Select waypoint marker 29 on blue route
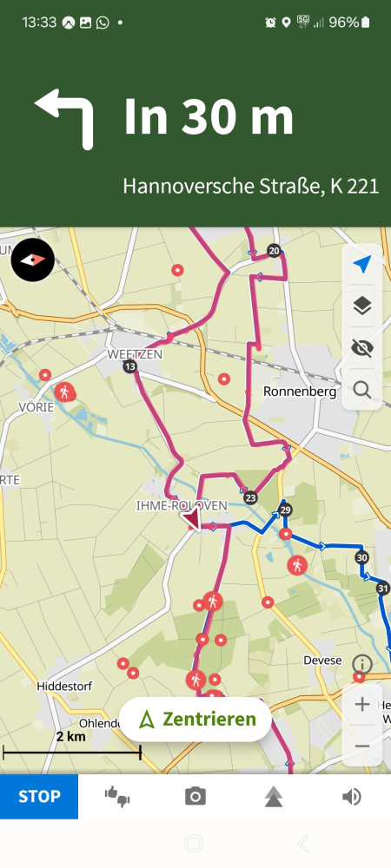The image size is (391, 868). click(285, 510)
